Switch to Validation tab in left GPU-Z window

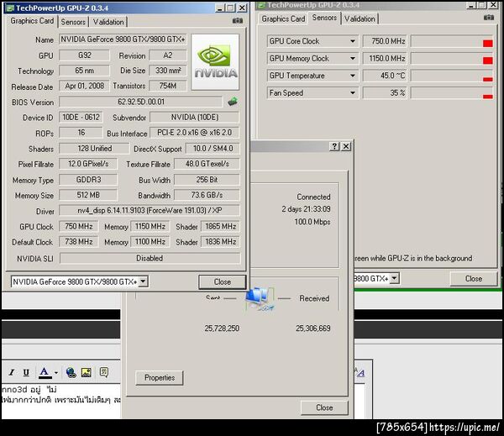tap(108, 22)
